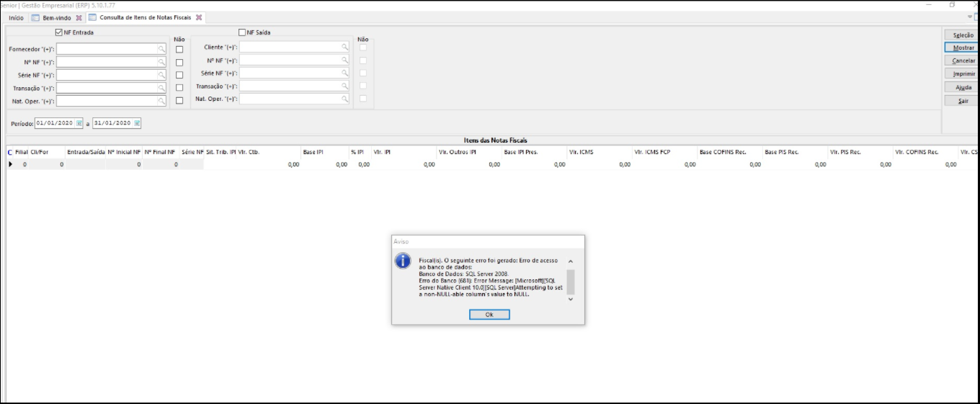
Task: Switch to the Início tab
Action: click(17, 17)
